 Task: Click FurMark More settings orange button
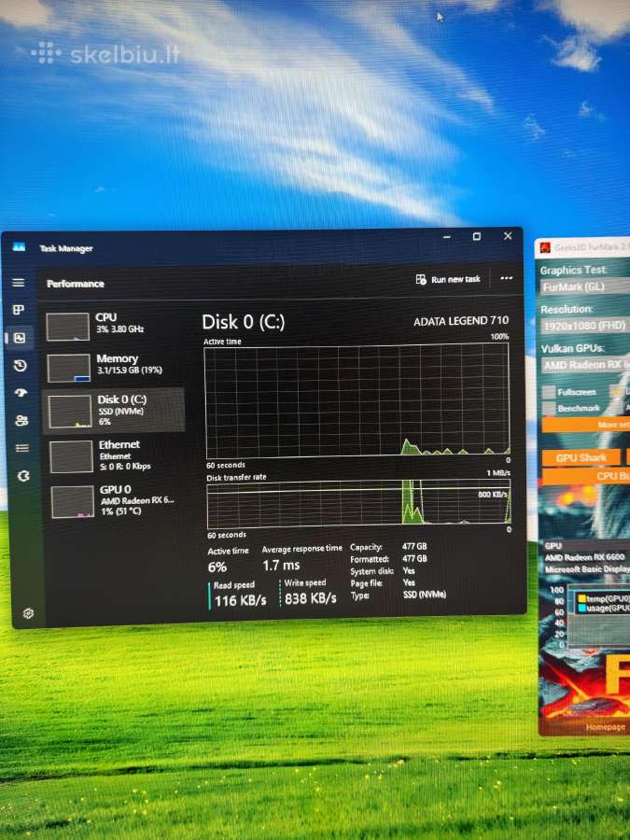tap(586, 425)
